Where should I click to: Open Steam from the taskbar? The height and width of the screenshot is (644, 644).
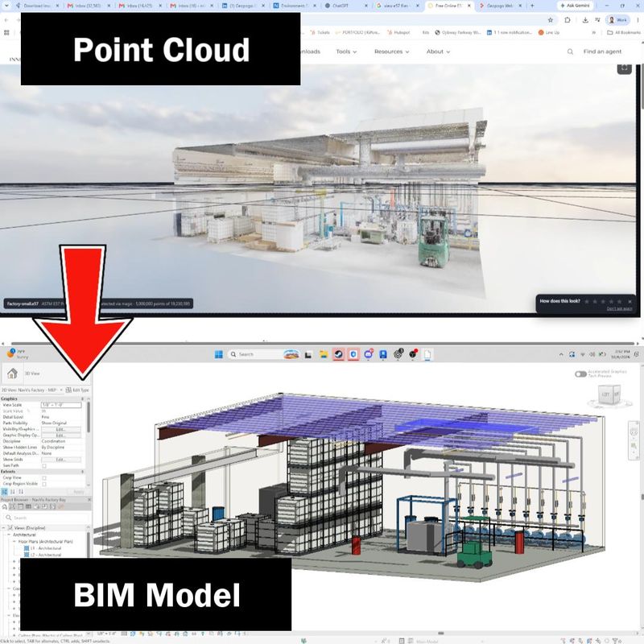(338, 354)
